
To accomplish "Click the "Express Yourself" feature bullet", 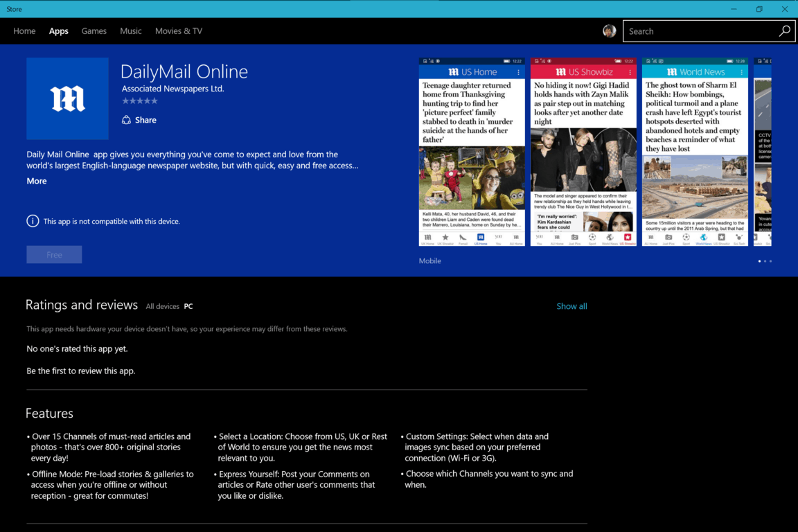I will (x=294, y=485).
